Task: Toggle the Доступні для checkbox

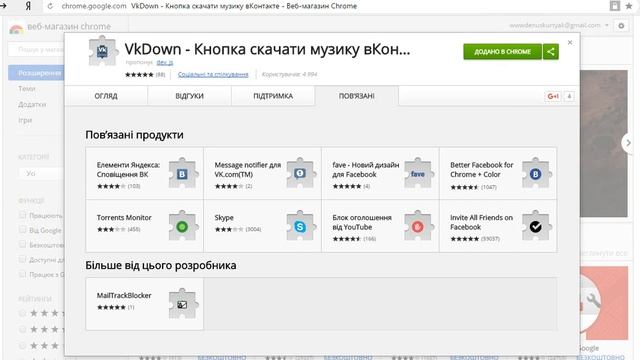Action: pos(22,259)
